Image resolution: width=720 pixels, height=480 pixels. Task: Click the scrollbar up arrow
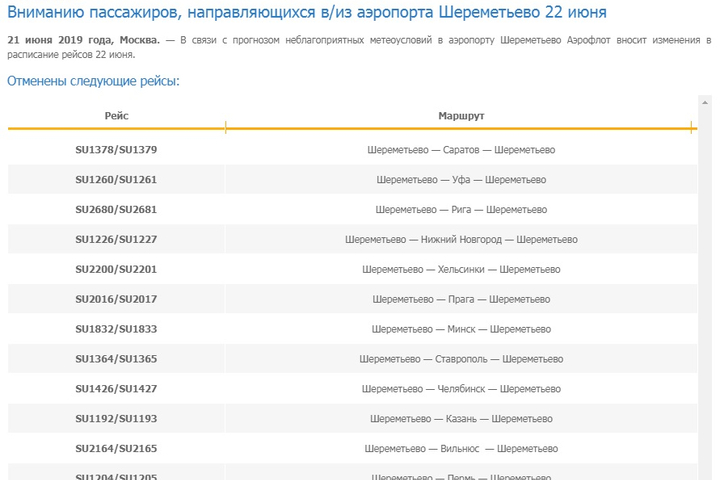705,103
